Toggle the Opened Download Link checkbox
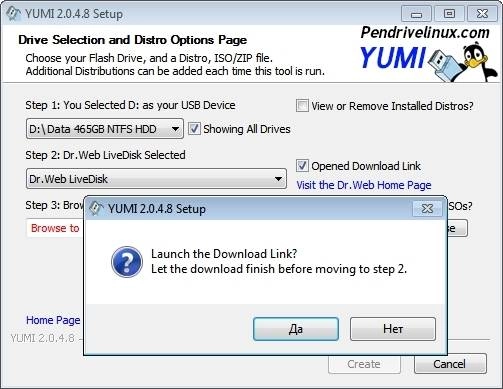This screenshot has height=389, width=503. tap(302, 166)
